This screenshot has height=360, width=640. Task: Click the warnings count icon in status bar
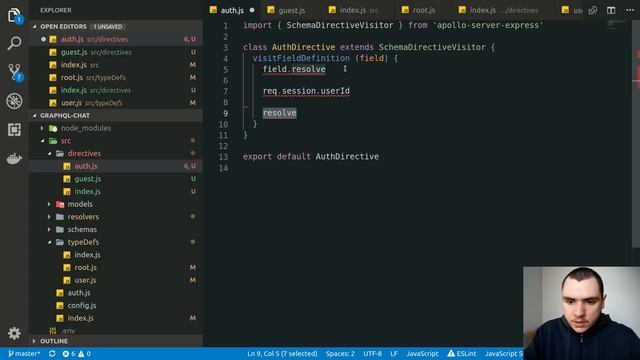[x=84, y=353]
